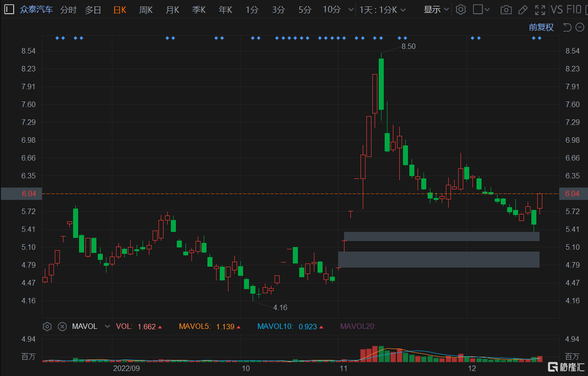Select the 月K monthly candlestick tab
This screenshot has width=588, height=376.
pyautogui.click(x=172, y=10)
